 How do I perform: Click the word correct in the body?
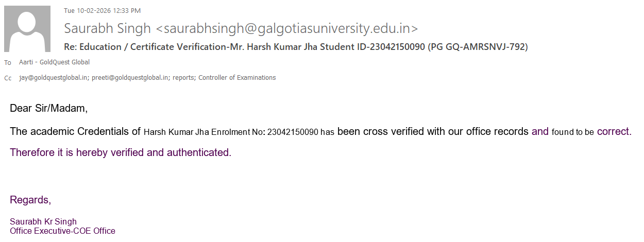[x=613, y=132]
